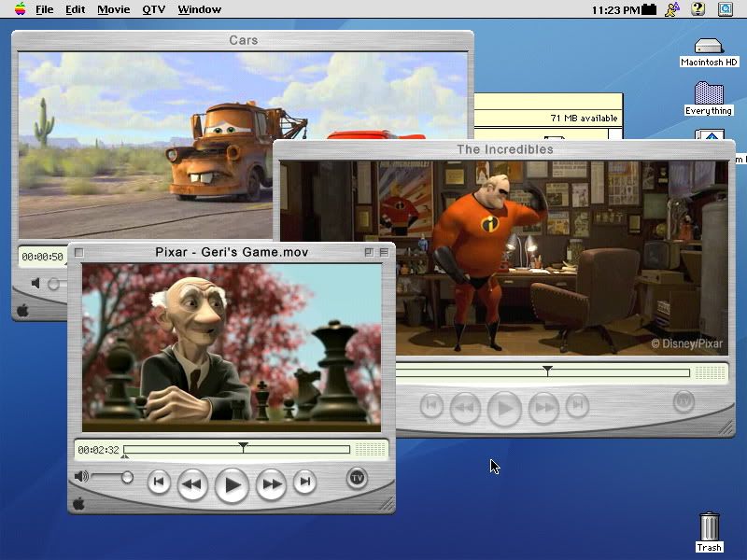Play the Geri's Game movie
The image size is (747, 560).
[232, 485]
